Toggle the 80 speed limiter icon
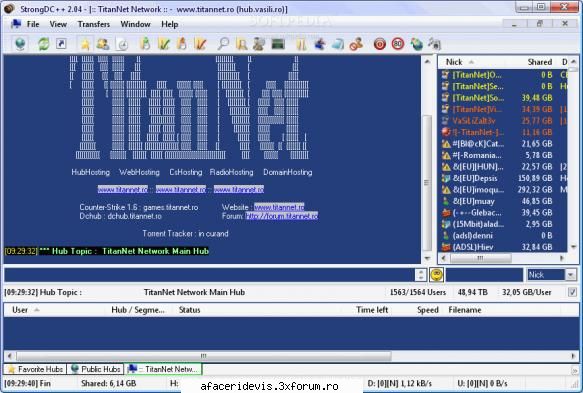The image size is (583, 393). pyautogui.click(x=398, y=44)
